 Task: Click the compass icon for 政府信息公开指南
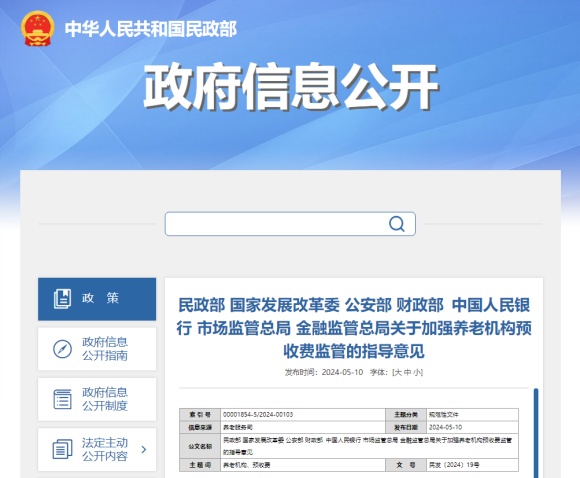(62, 349)
